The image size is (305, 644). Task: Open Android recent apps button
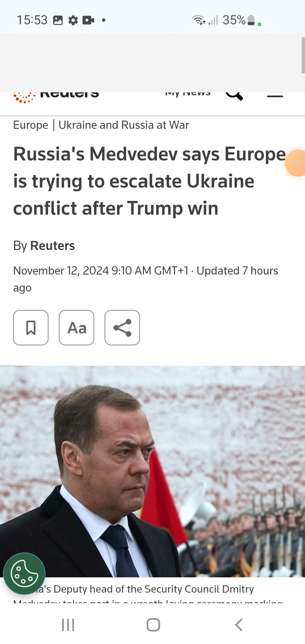point(68,625)
